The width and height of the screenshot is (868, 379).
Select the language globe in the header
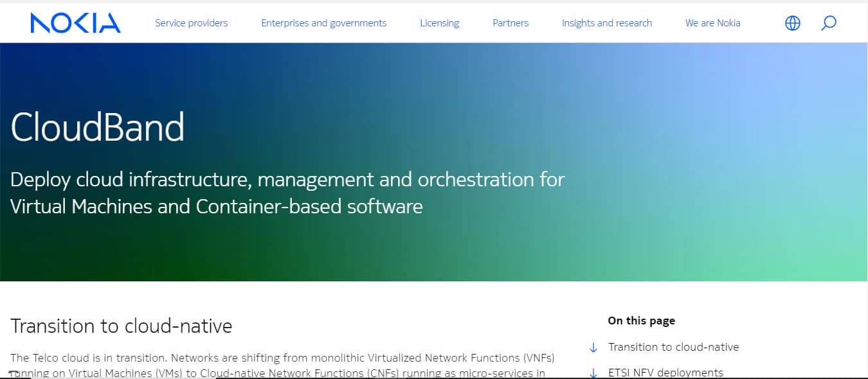[x=792, y=22]
